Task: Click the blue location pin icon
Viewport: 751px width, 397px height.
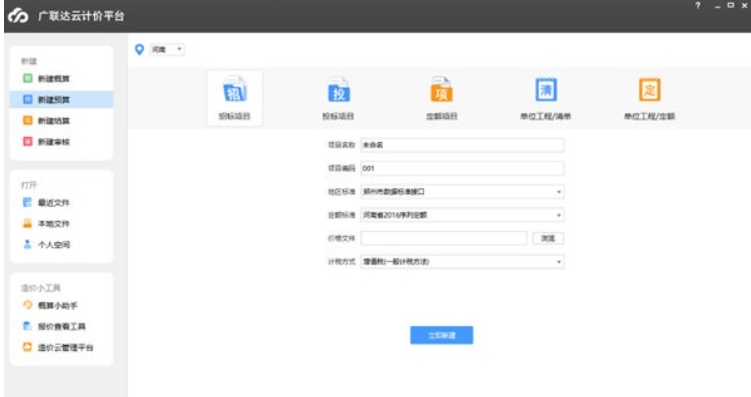Action: point(139,49)
